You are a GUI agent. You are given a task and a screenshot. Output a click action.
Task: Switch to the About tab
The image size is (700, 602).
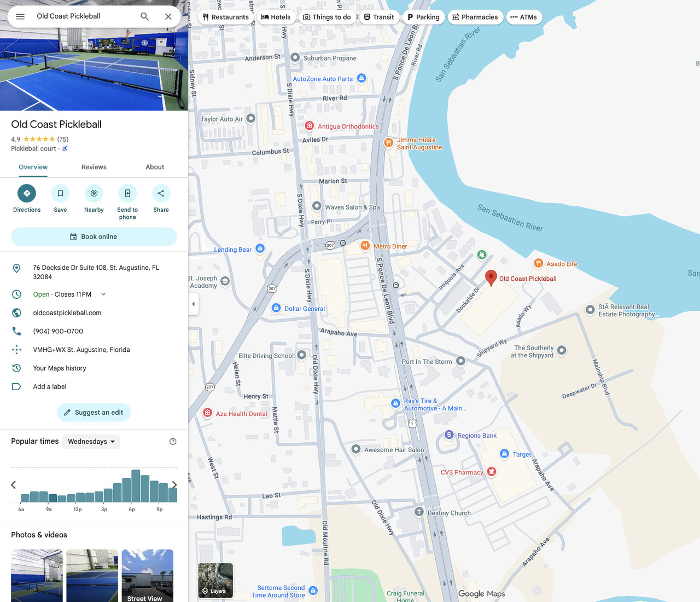click(x=155, y=167)
